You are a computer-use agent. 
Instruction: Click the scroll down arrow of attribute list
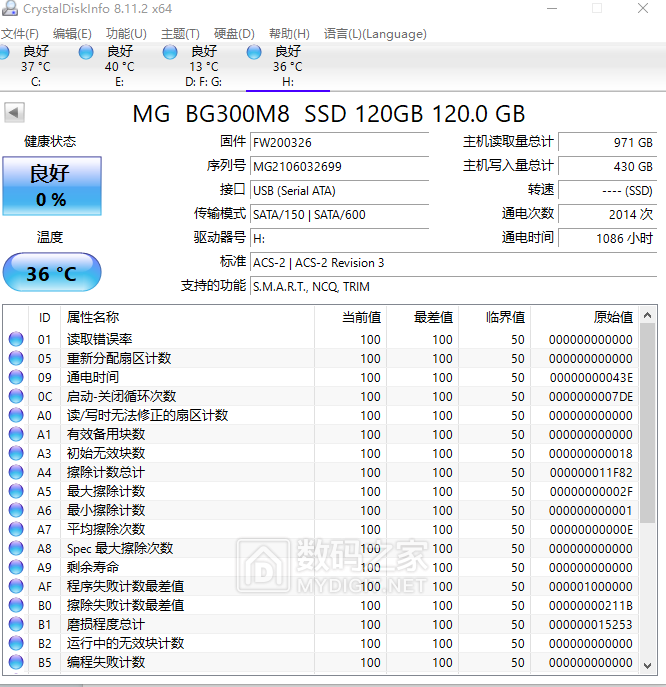648,666
